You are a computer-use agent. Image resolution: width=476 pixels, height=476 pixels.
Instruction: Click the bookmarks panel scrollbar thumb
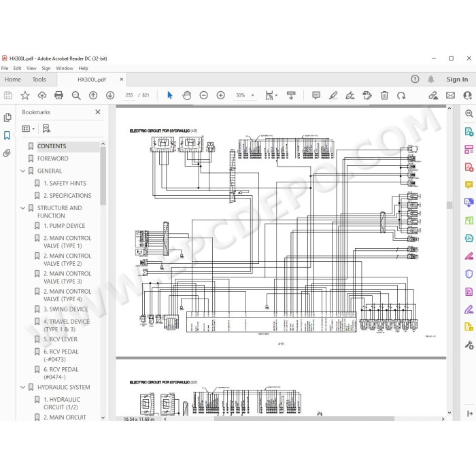103,176
